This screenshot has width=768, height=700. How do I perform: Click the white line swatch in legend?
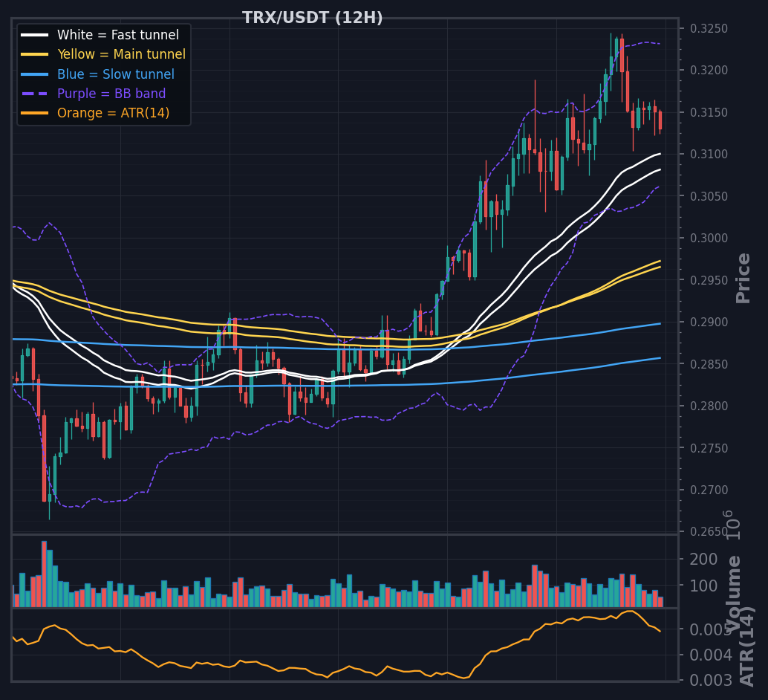tap(35, 35)
